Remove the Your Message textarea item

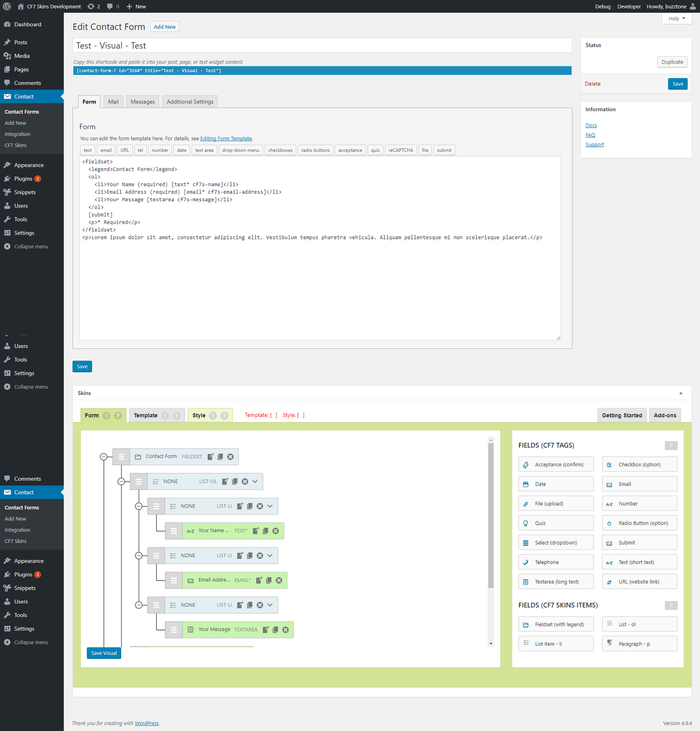(286, 630)
